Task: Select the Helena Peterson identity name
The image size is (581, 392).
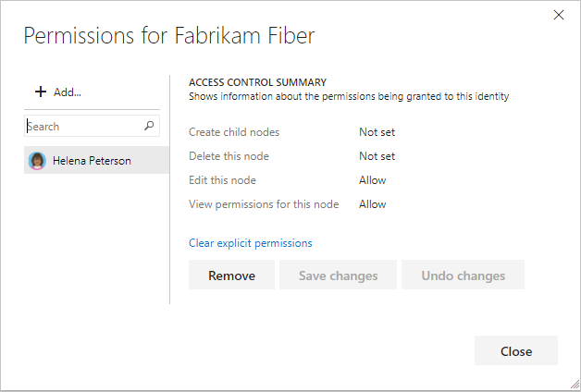Action: point(92,161)
